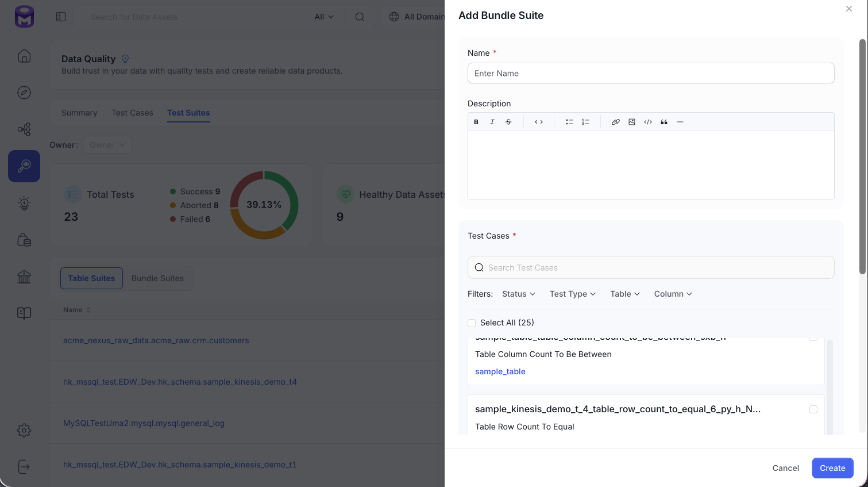
Task: Open the Owner dropdown
Action: pyautogui.click(x=107, y=145)
